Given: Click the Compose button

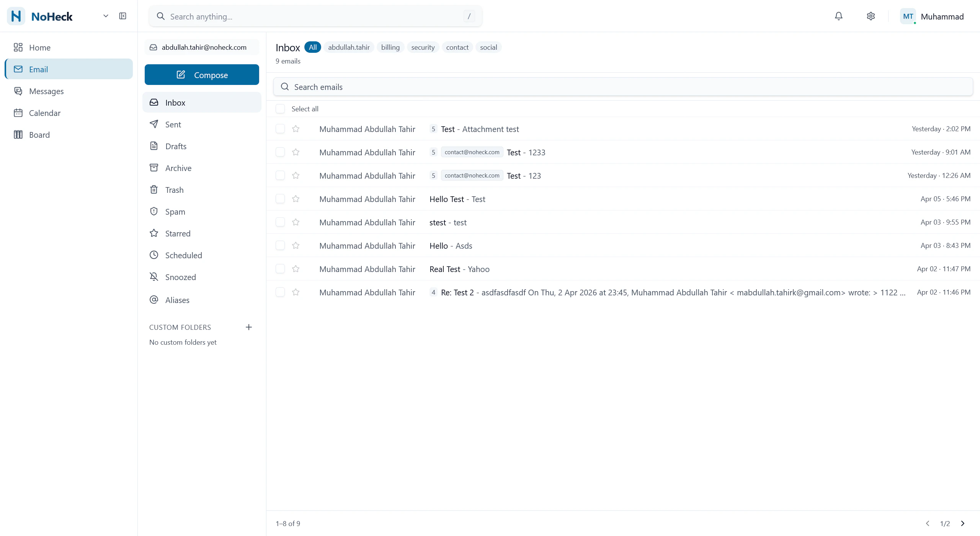Looking at the screenshot, I should (202, 75).
